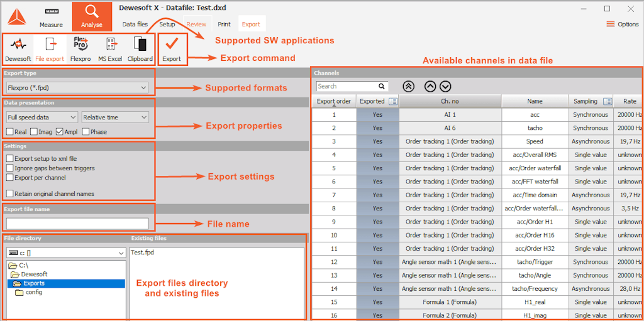Image resolution: width=644 pixels, height=321 pixels.
Task: Open the Review tab
Action: pos(196,24)
